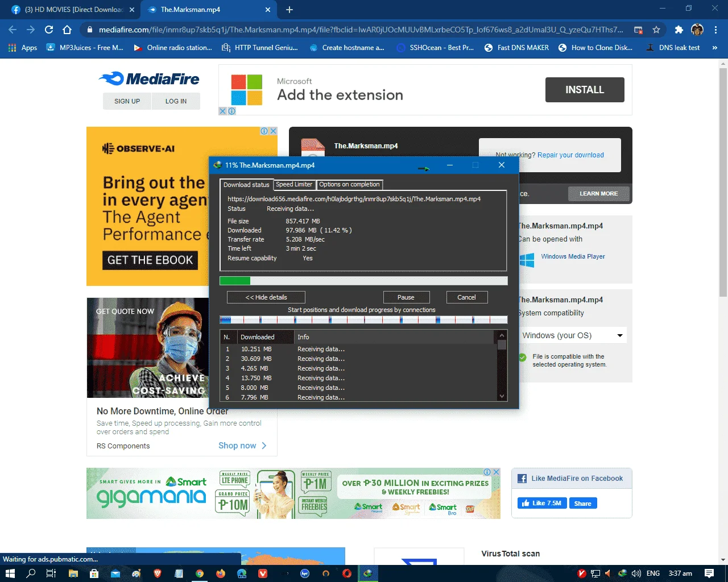Click the green download progress bar
The height and width of the screenshot is (582, 728).
363,281
